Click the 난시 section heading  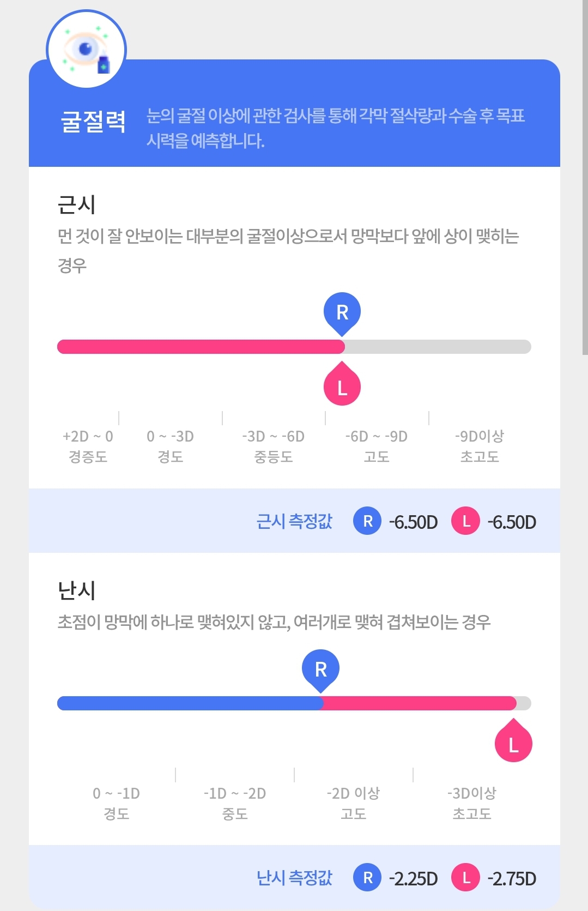pyautogui.click(x=77, y=590)
